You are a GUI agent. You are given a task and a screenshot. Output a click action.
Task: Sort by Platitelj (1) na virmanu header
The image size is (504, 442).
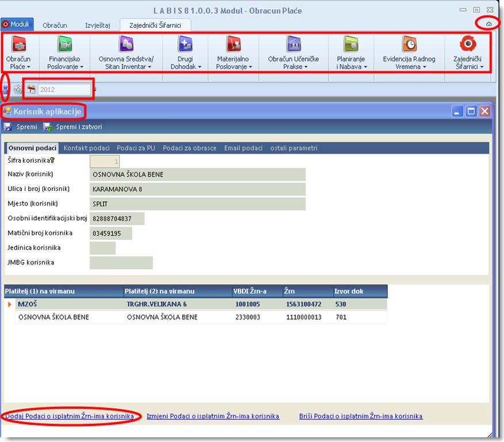[64, 291]
